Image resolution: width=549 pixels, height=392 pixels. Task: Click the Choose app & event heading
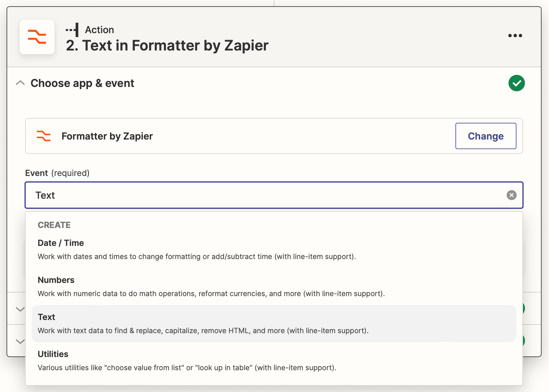tap(82, 83)
